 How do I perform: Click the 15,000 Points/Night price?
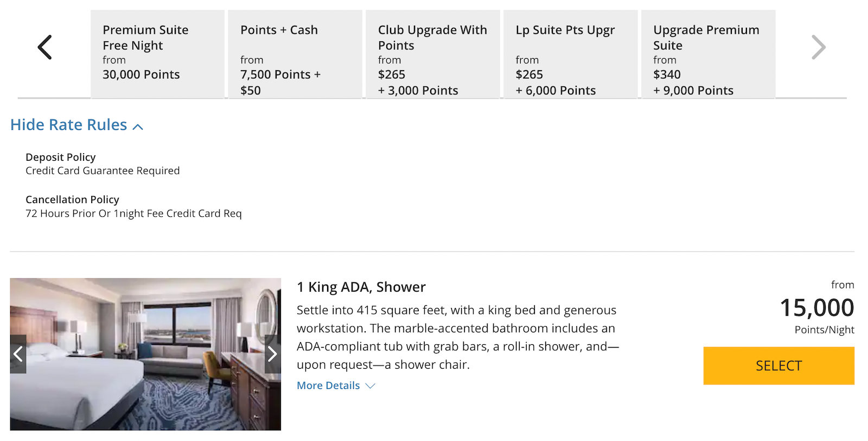click(816, 308)
